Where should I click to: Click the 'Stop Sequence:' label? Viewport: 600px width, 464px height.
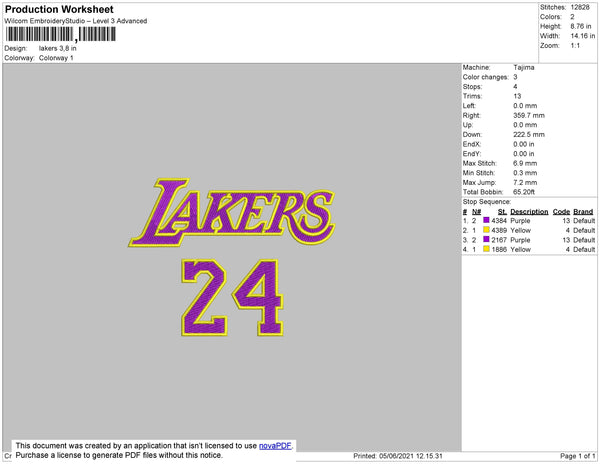[487, 202]
